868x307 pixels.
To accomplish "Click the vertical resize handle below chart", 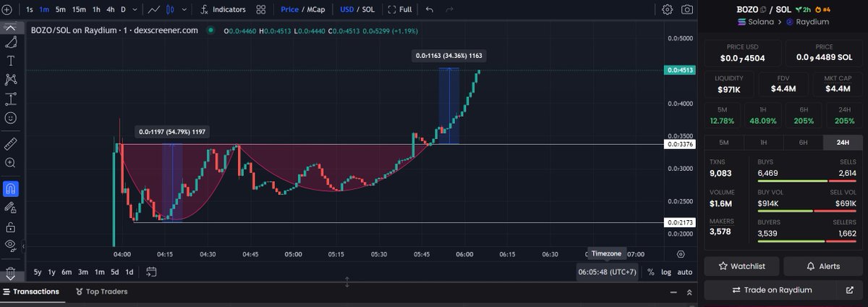I will tap(347, 282).
